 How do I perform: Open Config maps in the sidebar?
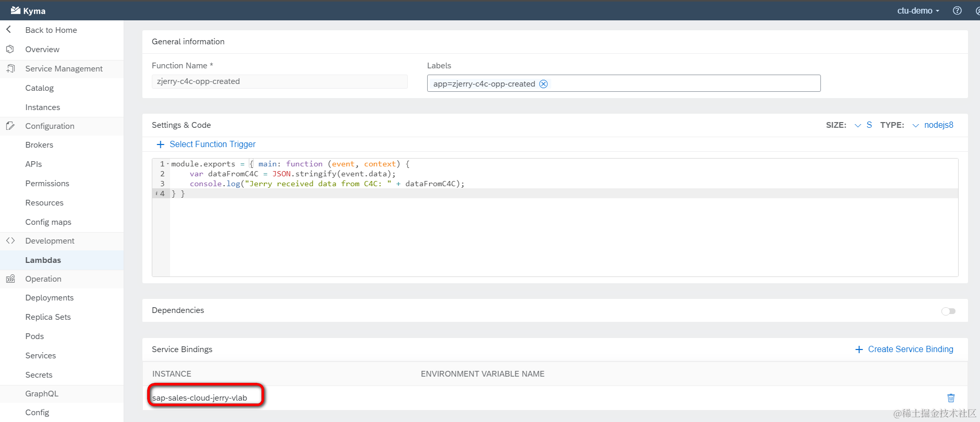click(48, 222)
